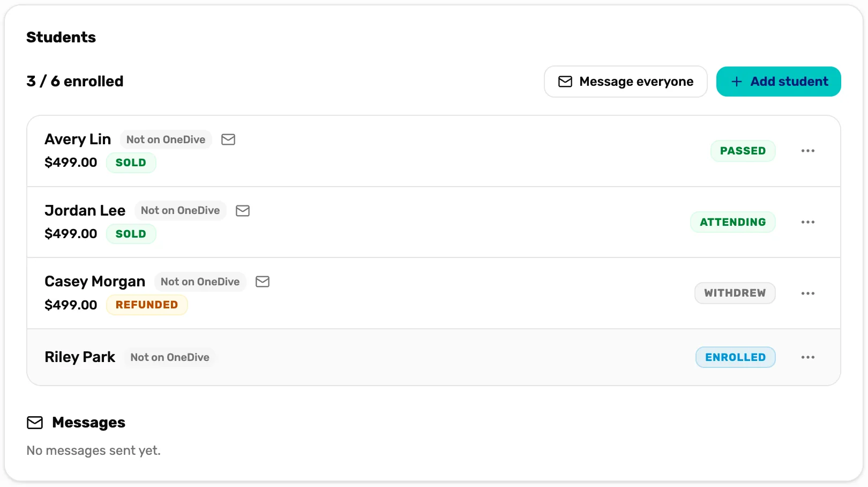This screenshot has height=487, width=868.
Task: Click the REFUNDED payment badge
Action: [147, 305]
